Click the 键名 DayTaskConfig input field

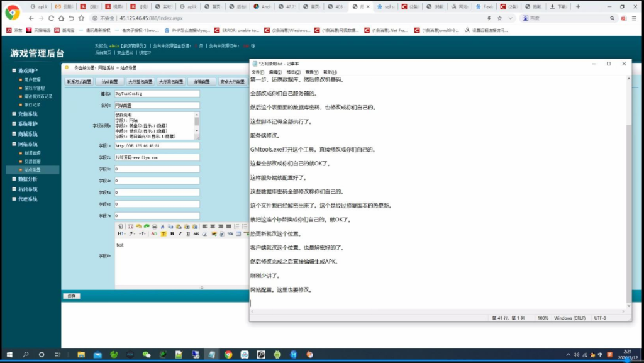coord(157,94)
